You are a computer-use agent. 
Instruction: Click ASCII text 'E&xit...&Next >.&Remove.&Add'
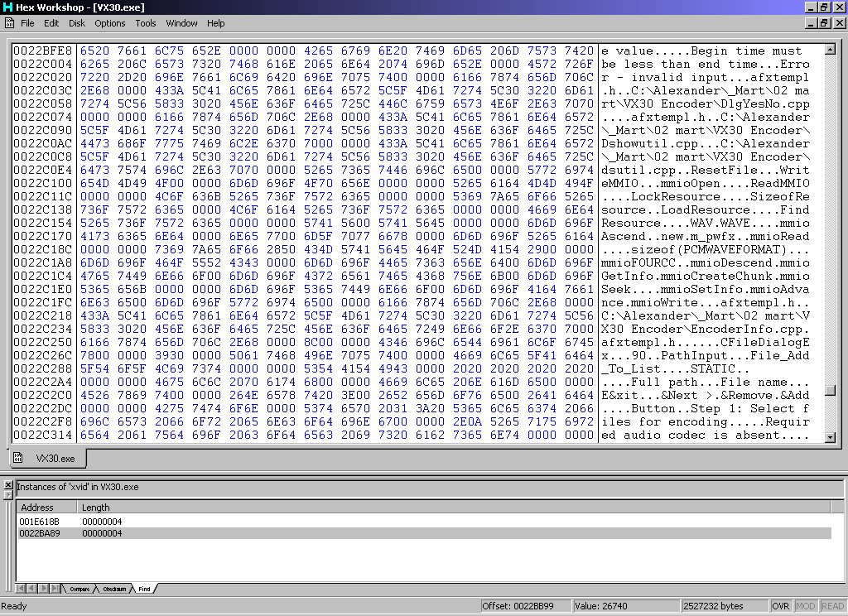(706, 395)
